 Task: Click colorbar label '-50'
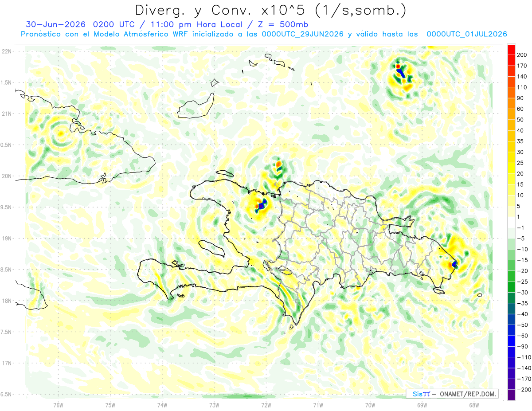pos(522,325)
